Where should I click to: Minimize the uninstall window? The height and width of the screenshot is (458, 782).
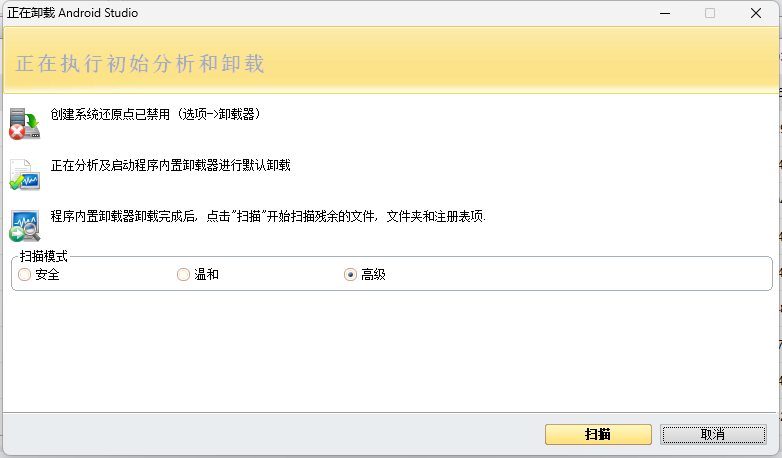click(665, 13)
